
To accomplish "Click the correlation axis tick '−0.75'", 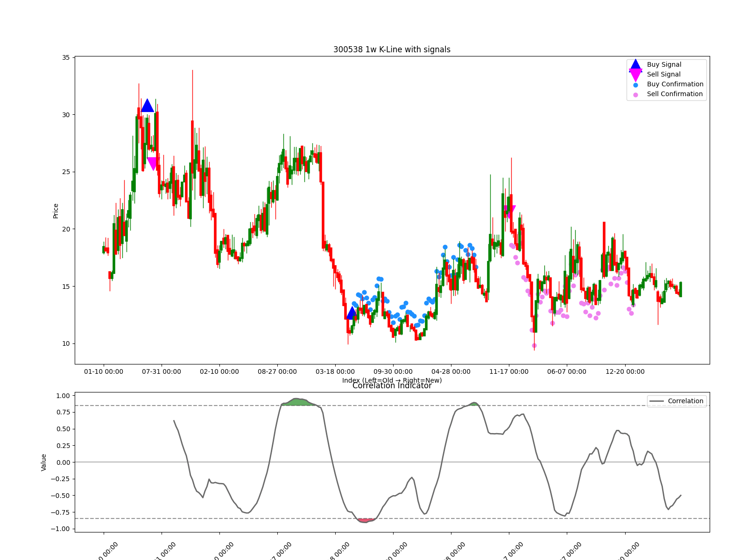I will tap(61, 512).
